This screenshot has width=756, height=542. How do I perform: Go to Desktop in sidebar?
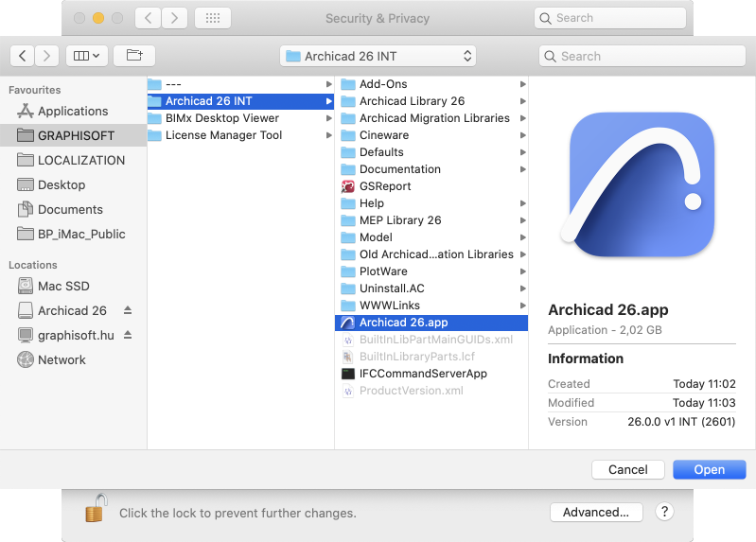click(73, 184)
